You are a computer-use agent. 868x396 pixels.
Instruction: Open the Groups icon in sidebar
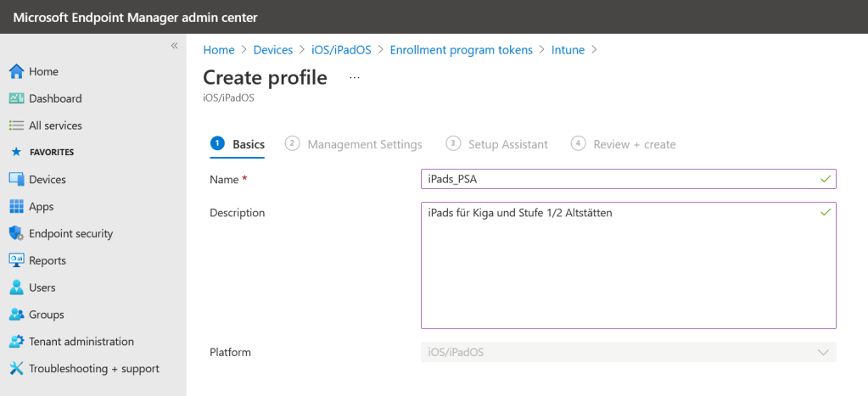pos(16,315)
